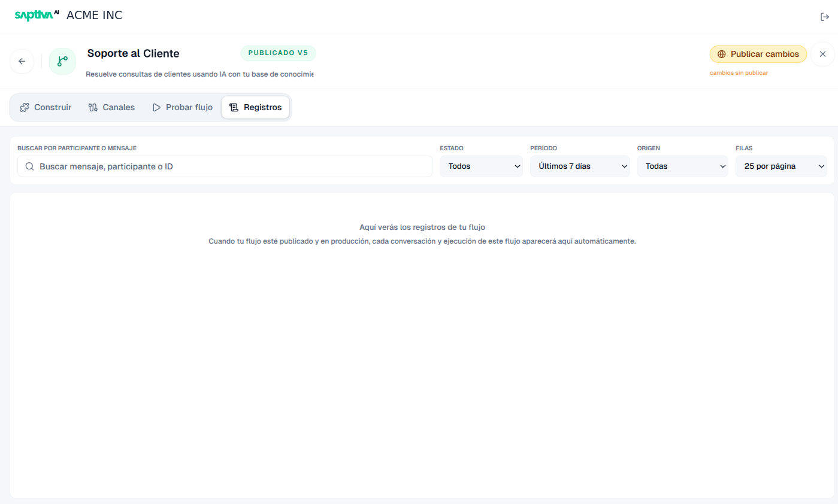
Task: Click the play icon on Probar flujo
Action: tap(156, 108)
